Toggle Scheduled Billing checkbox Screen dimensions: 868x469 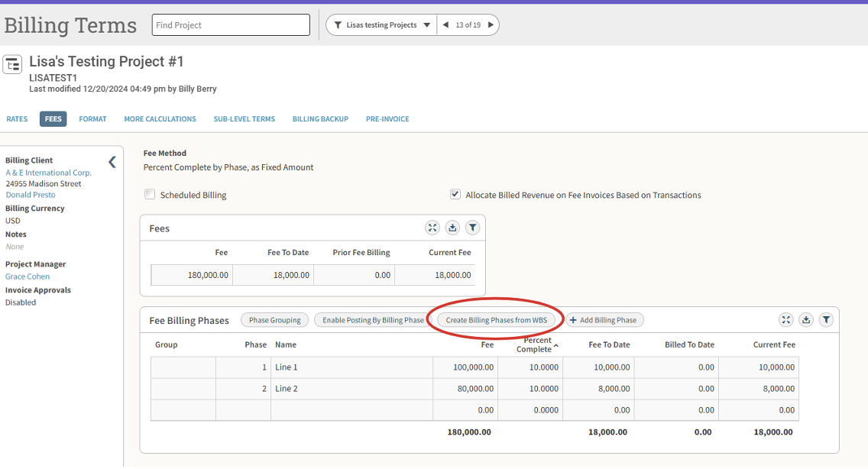(150, 194)
